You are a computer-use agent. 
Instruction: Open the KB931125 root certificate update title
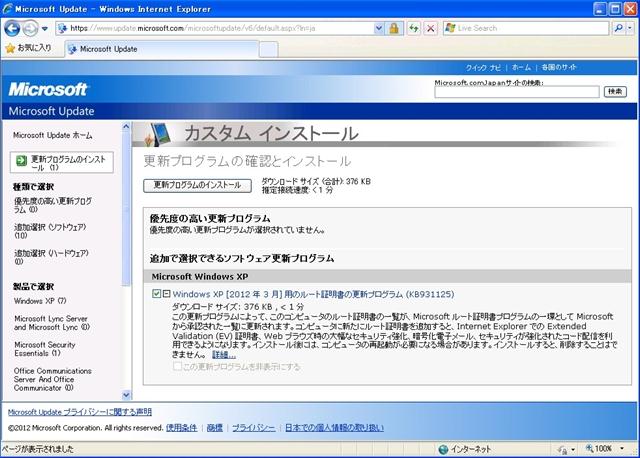[313, 294]
